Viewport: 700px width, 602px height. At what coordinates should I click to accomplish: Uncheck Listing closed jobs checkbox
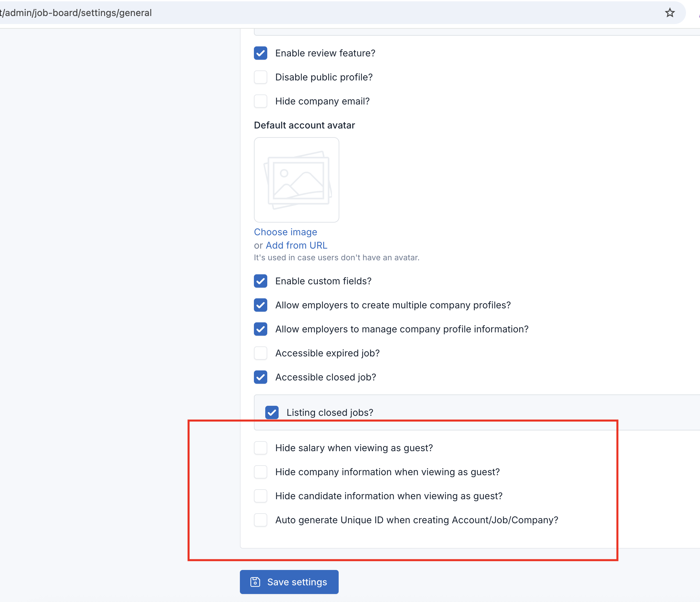tap(272, 412)
